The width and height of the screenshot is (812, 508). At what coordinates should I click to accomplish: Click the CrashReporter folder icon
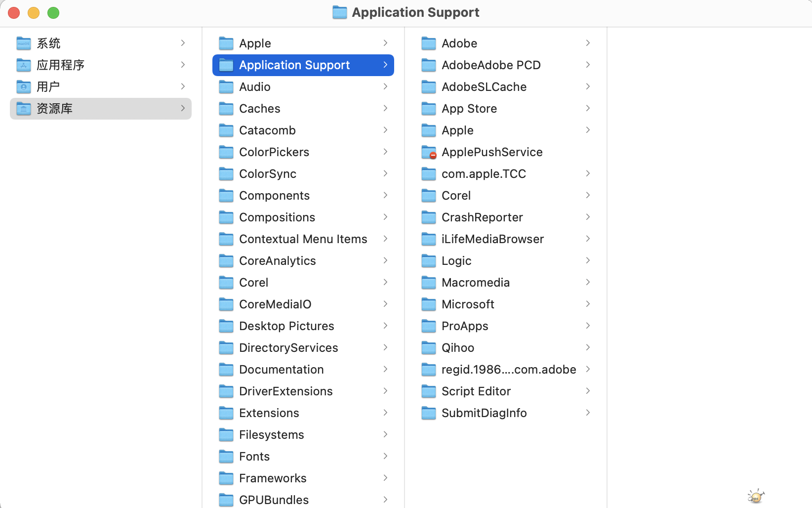pyautogui.click(x=429, y=217)
